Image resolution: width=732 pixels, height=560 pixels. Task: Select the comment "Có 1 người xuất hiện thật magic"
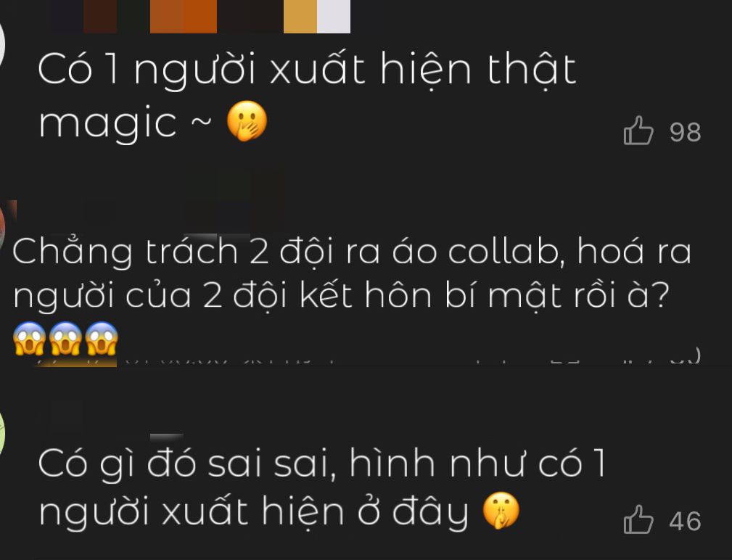point(307,96)
